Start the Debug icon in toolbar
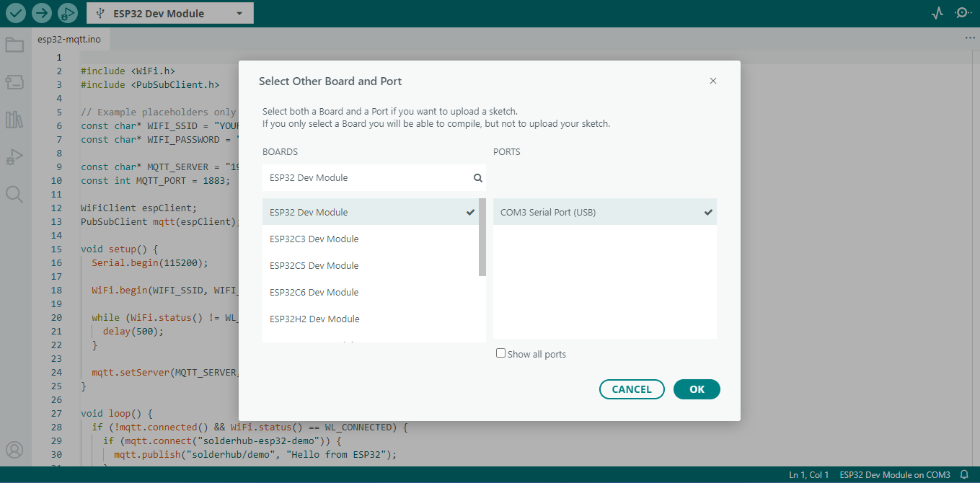Viewport: 980px width, 483px height. [x=68, y=13]
